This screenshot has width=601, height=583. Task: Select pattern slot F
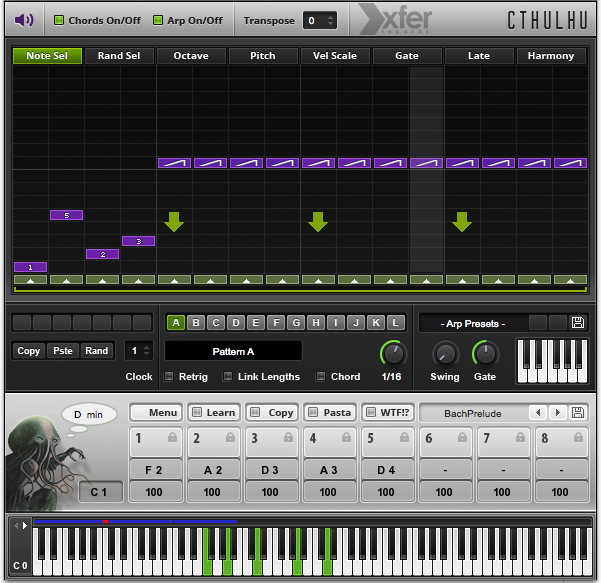tap(276, 323)
